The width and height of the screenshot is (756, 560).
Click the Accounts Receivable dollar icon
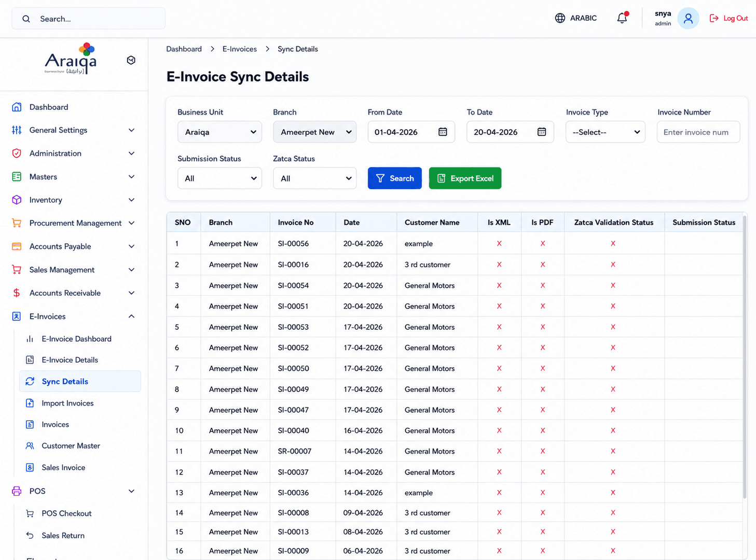tap(17, 293)
